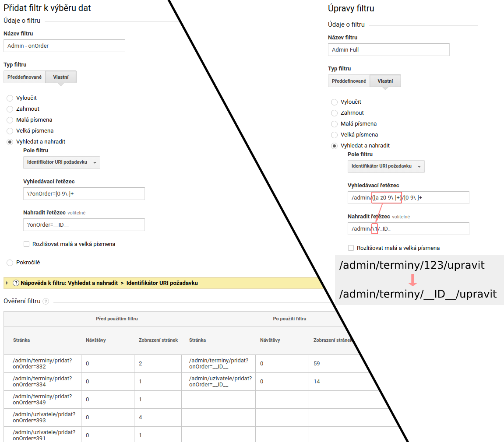This screenshot has height=442, width=504.
Task: Click replace string field with ?onOrder=__ID__
Action: [84, 225]
